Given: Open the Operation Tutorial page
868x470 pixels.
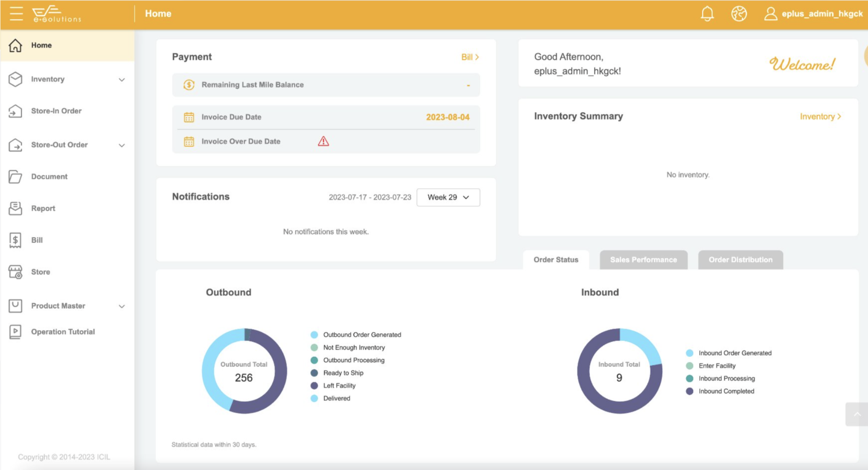Looking at the screenshot, I should click(x=63, y=332).
